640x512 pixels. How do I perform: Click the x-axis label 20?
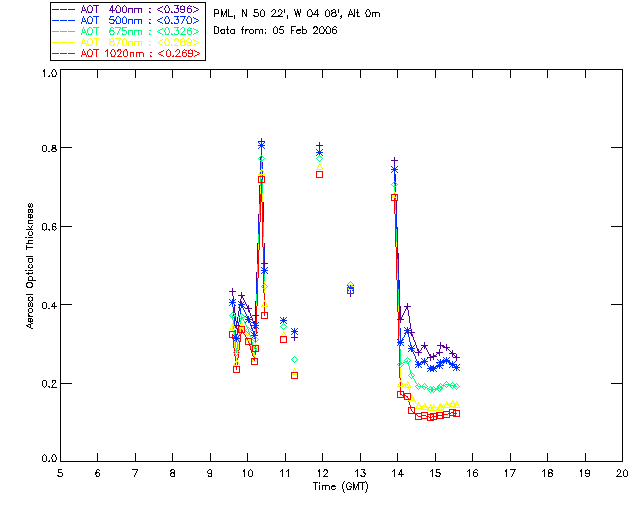(622, 473)
